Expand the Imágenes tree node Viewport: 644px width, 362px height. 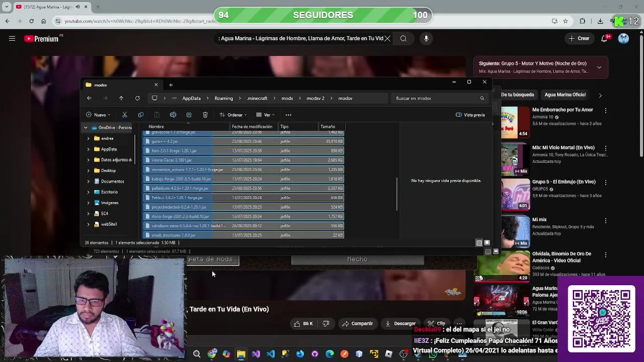[x=89, y=203]
